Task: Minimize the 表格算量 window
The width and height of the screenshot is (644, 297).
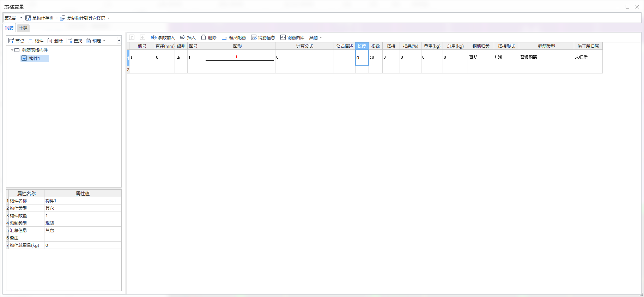Action: [x=618, y=7]
